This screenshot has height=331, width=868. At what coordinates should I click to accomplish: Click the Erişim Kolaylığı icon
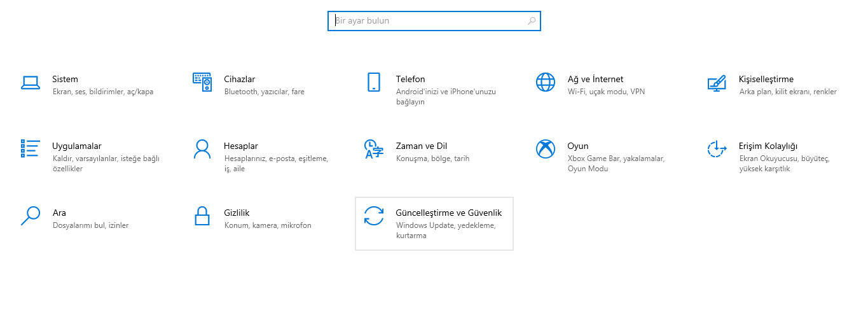[717, 149]
